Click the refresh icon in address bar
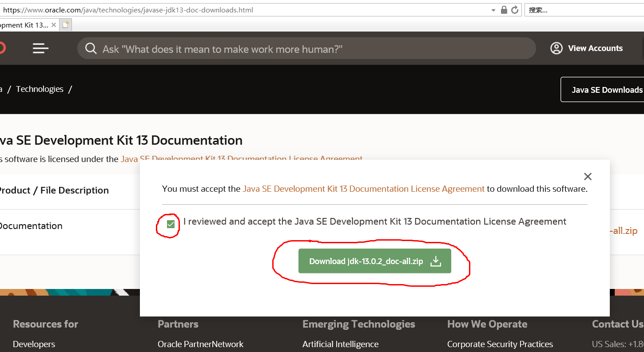The image size is (644, 352). [x=515, y=10]
